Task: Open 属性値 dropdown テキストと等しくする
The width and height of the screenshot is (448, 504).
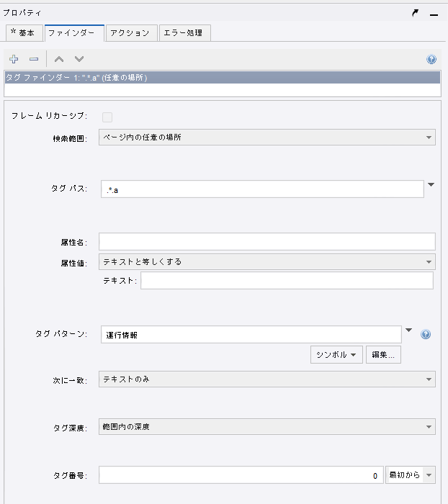Action: [x=267, y=262]
